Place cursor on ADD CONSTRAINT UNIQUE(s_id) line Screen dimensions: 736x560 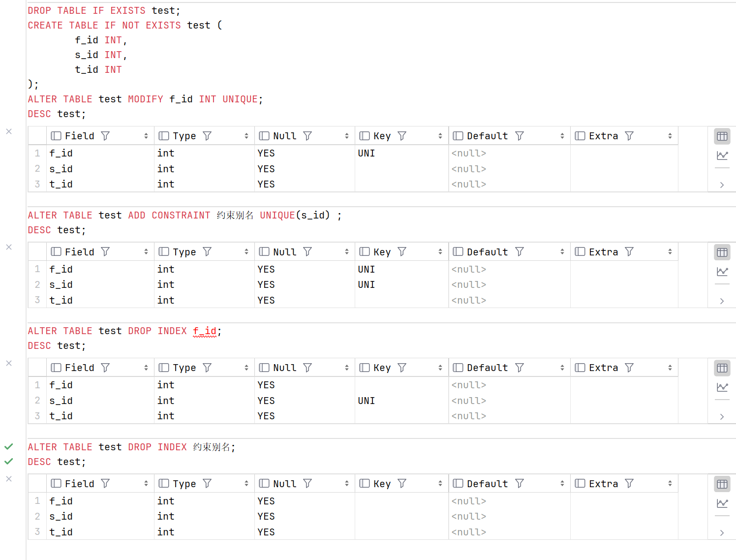(x=185, y=216)
